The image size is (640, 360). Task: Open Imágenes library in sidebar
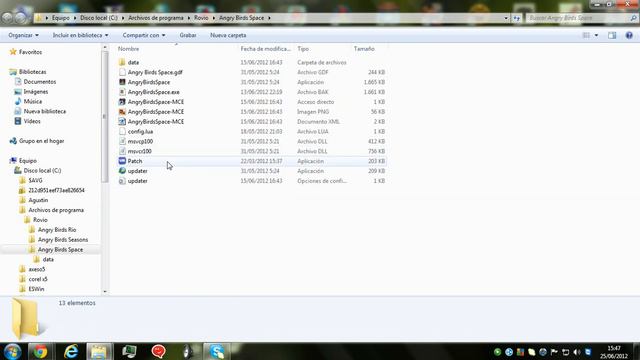coord(36,92)
